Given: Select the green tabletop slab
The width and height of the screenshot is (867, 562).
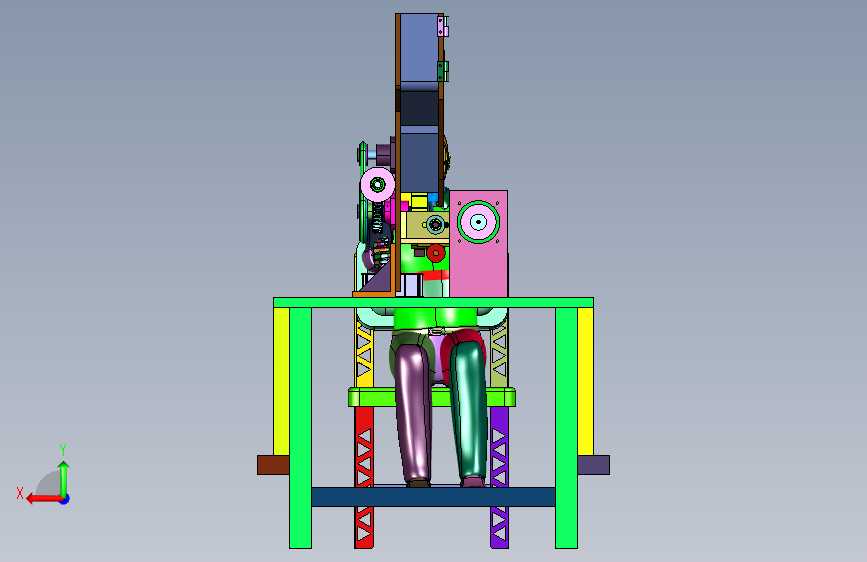Looking at the screenshot, I should (x=434, y=303).
